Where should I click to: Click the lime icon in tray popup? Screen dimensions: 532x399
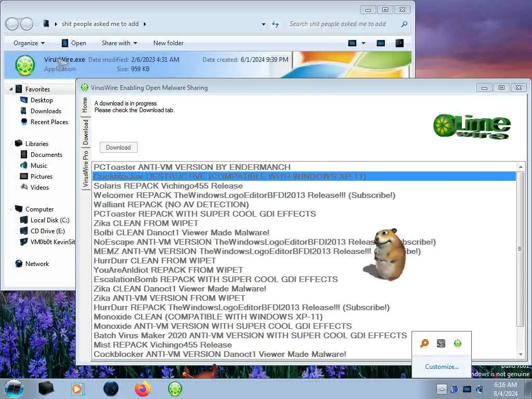pos(457,343)
